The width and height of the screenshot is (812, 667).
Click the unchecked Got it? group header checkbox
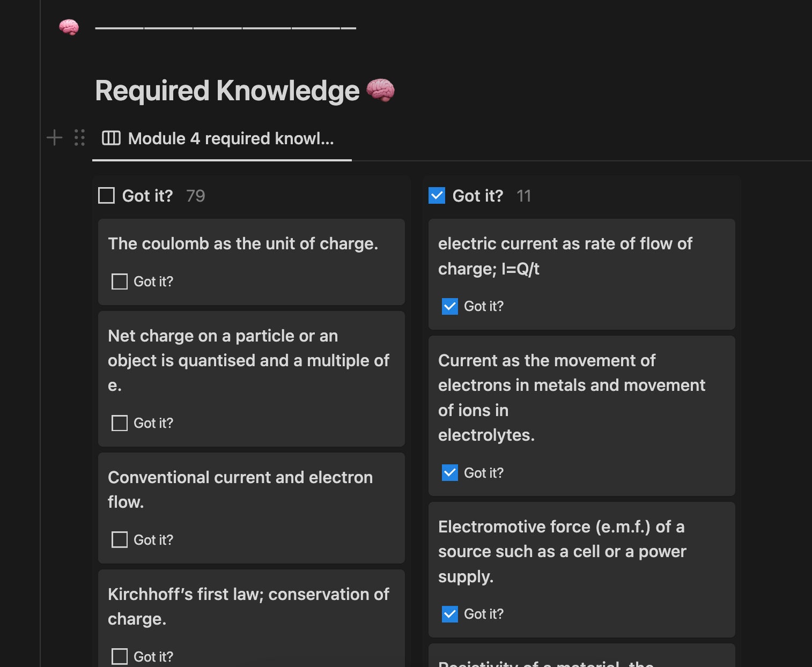tap(106, 196)
